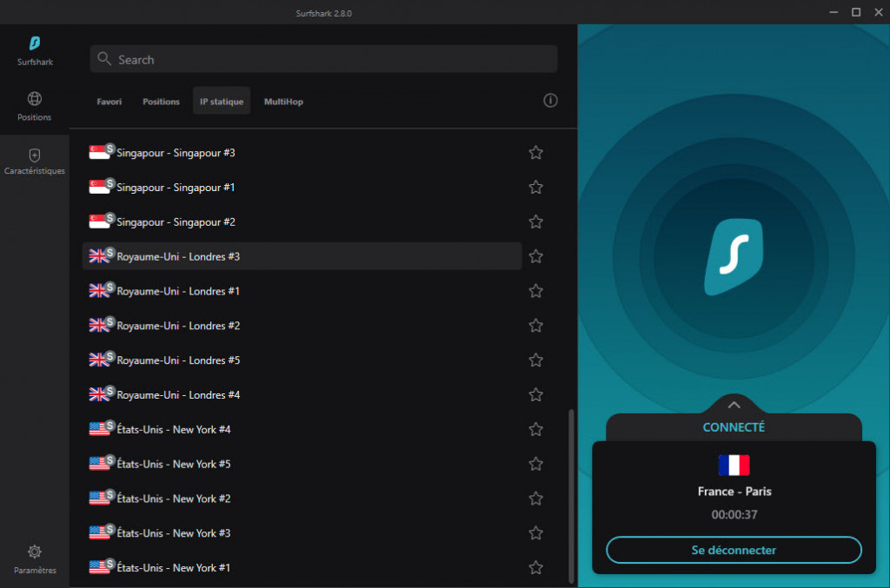The image size is (890, 588).
Task: Maximize the Surfshark window
Action: click(856, 12)
